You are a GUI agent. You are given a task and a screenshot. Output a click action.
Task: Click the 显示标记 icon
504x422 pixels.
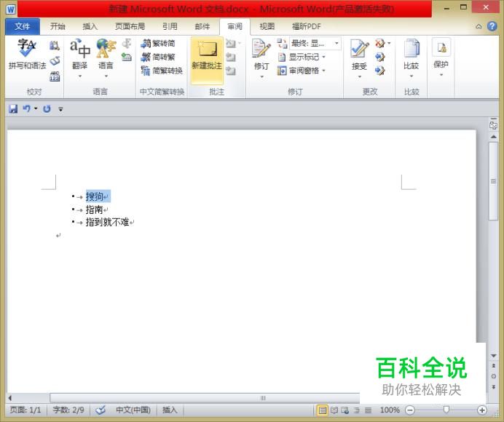tap(282, 57)
